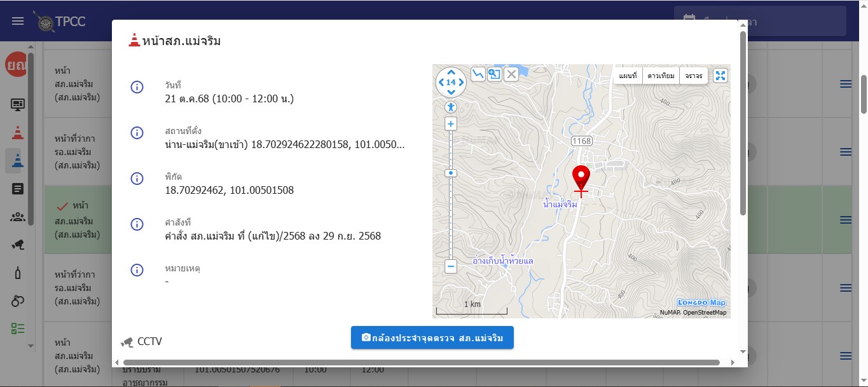Pan the map right with arrow

coord(462,83)
